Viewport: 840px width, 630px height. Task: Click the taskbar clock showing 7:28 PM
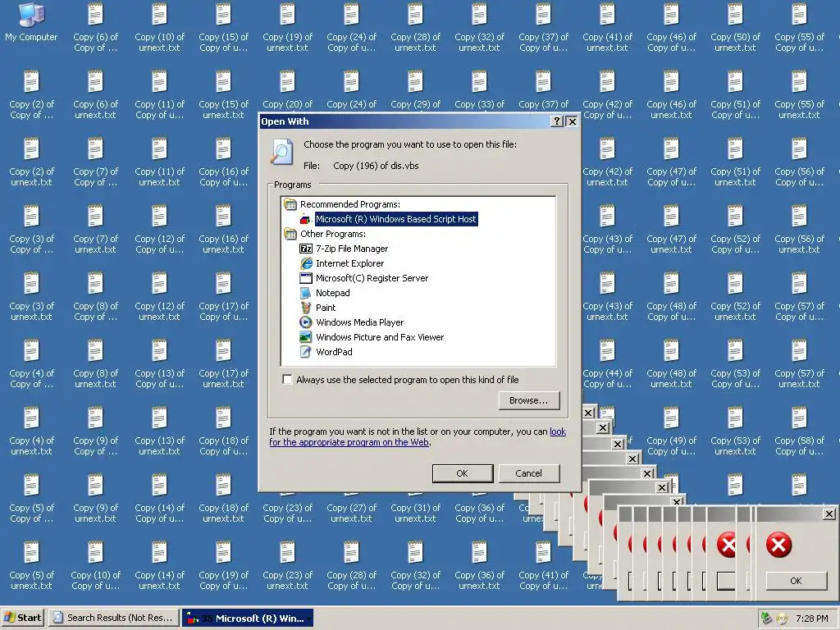pyautogui.click(x=811, y=619)
